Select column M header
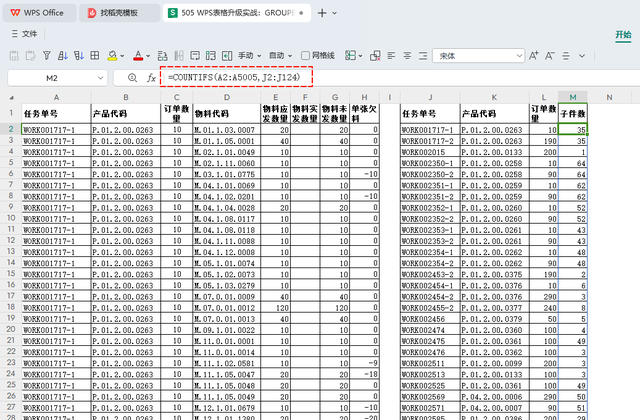 point(573,97)
